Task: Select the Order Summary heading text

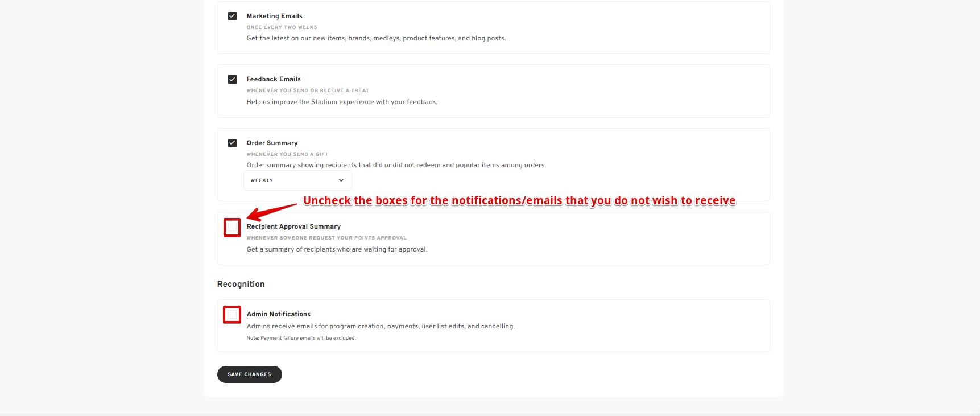Action: point(272,143)
